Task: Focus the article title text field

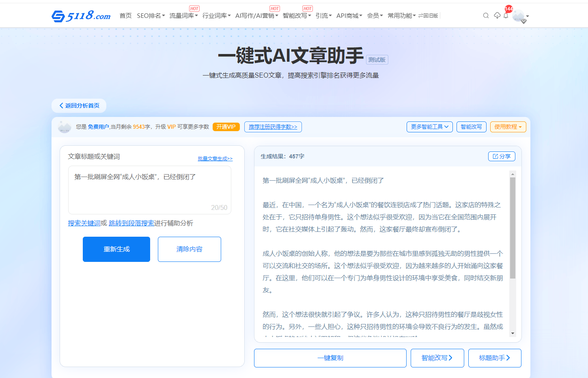Action: click(x=149, y=189)
